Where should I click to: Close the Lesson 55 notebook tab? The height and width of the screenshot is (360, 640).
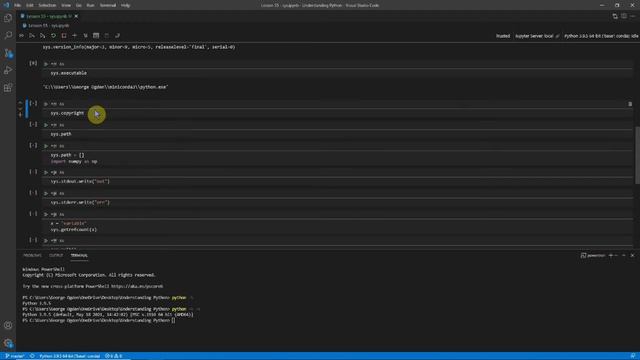(x=76, y=16)
